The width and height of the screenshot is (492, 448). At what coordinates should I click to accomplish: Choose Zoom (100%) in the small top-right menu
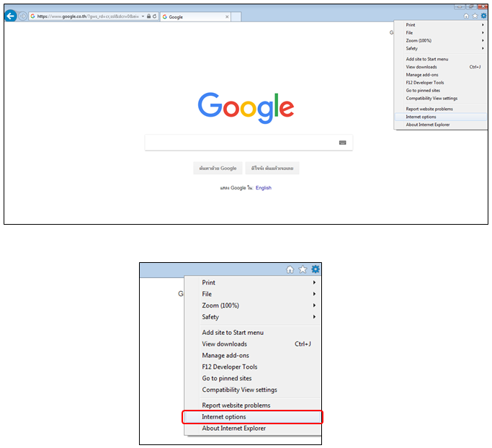coord(441,40)
